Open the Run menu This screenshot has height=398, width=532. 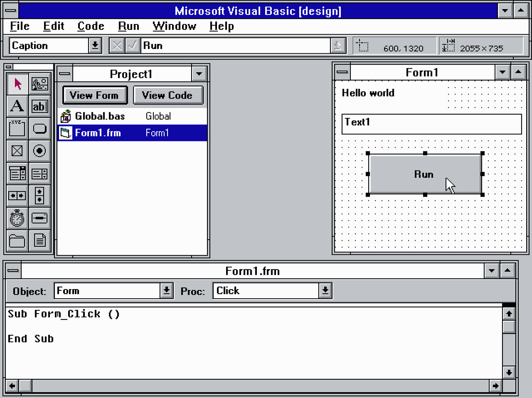click(128, 26)
